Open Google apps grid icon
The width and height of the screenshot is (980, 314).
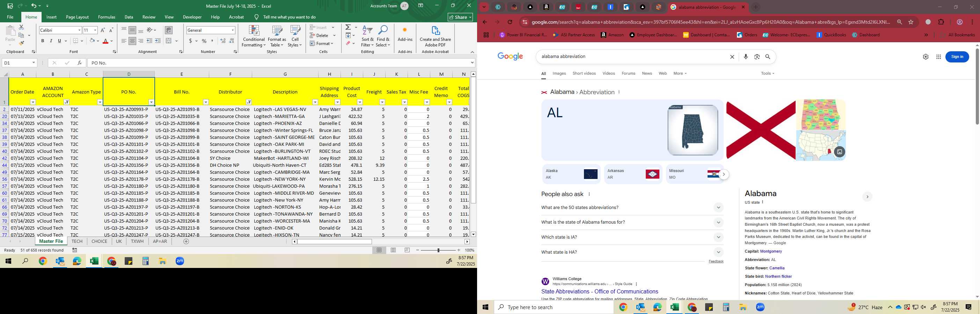[x=938, y=57]
